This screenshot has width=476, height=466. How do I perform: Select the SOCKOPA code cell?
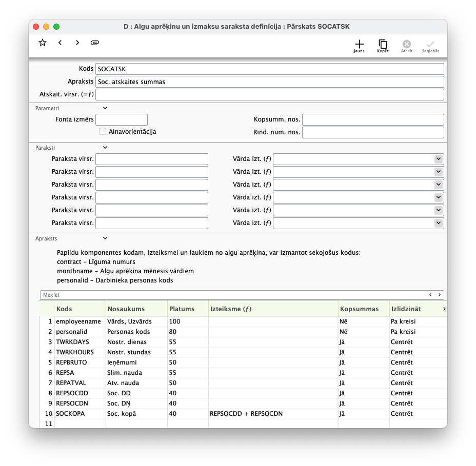[80, 414]
